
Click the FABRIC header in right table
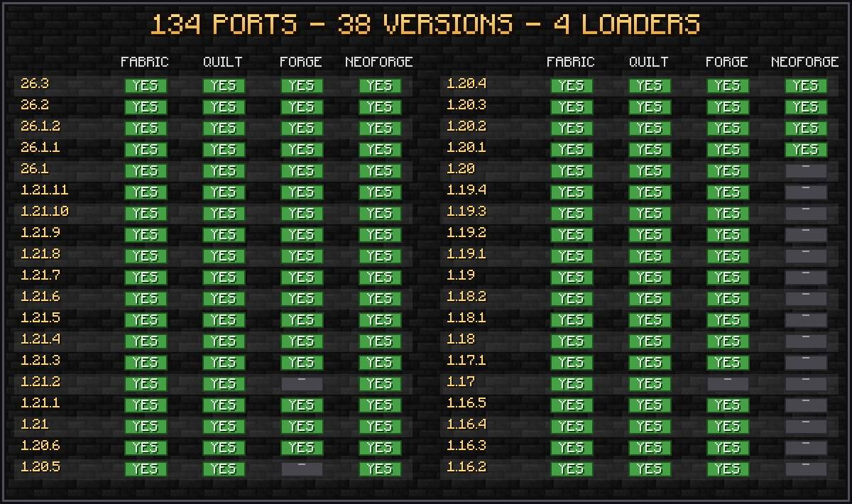click(571, 62)
